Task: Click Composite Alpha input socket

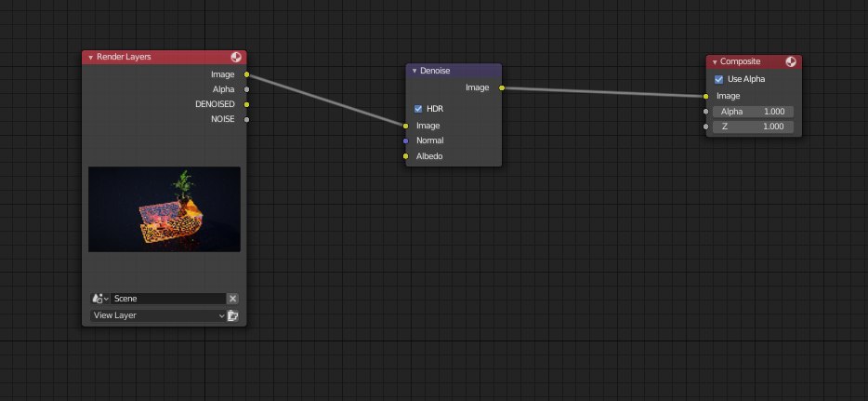Action: click(x=705, y=112)
